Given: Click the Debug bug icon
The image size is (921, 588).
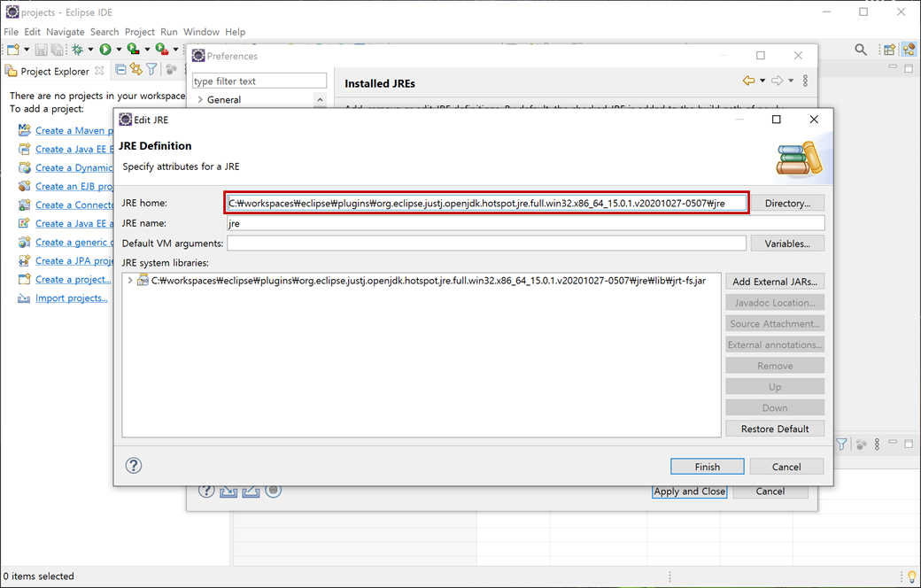Looking at the screenshot, I should [x=78, y=50].
